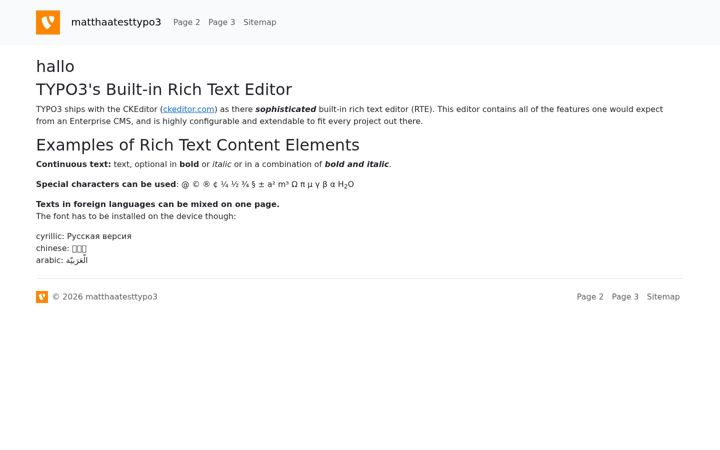Click the orange TYPO3 logo in header
The width and height of the screenshot is (720, 450).
click(48, 22)
